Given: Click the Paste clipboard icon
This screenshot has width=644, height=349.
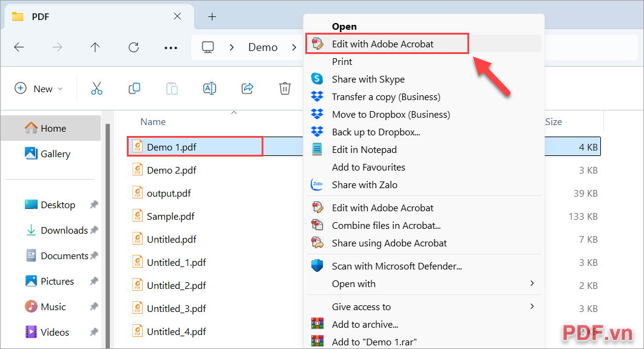Looking at the screenshot, I should coord(172,88).
